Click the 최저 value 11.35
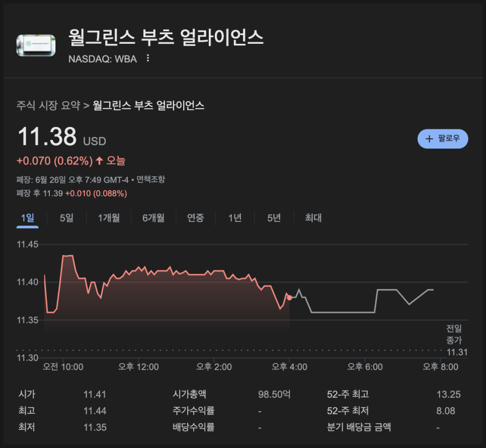 click(95, 427)
